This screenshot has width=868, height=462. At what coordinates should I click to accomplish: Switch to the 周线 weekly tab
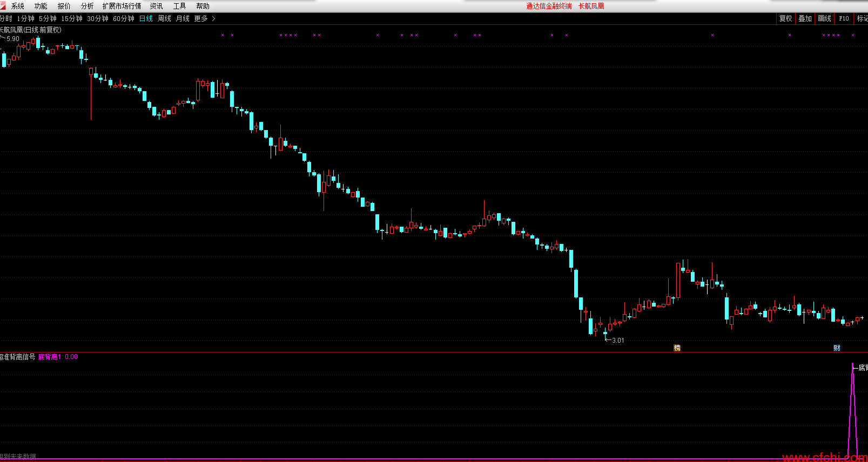[x=164, y=18]
